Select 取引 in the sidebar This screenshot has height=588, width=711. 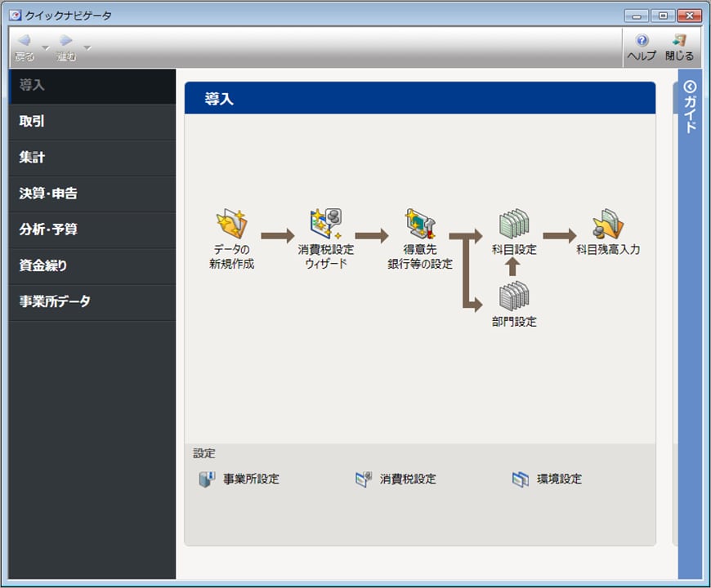(x=92, y=122)
